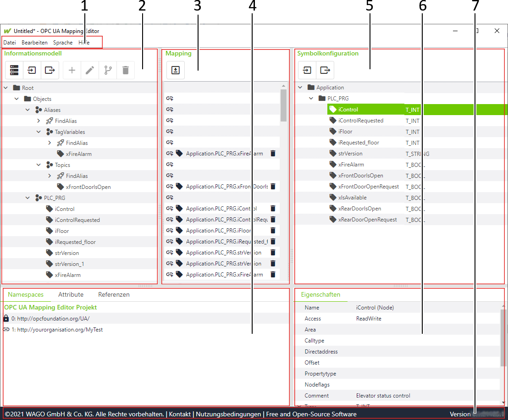Open the Nutzungsbedingungen link

(228, 414)
